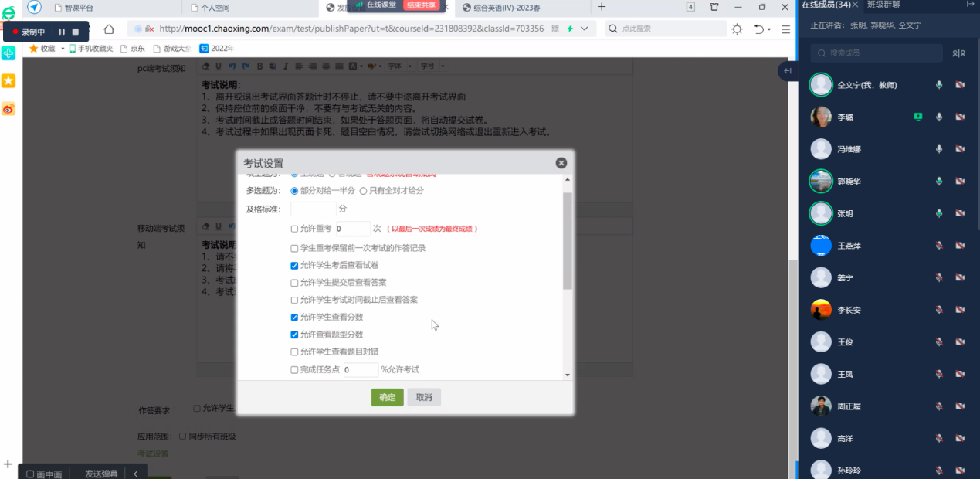Collapse the members panel with arrow icon

point(787,71)
